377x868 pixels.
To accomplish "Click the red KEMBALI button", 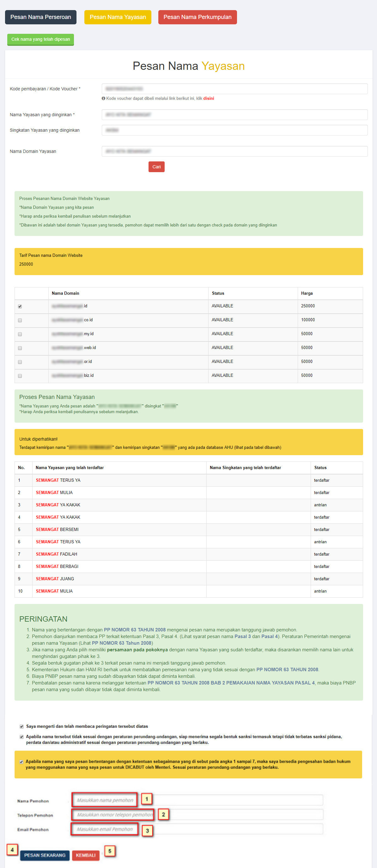I will point(86,855).
